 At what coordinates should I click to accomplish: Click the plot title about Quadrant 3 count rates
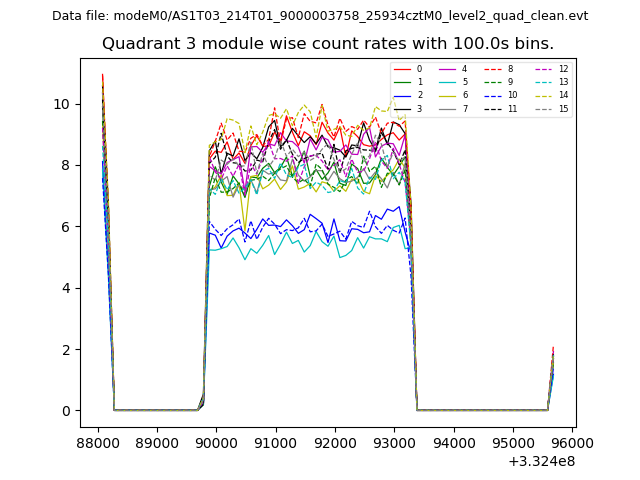click(328, 44)
